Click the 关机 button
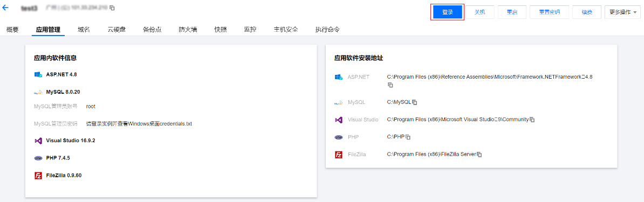The image size is (644, 202). tap(479, 12)
